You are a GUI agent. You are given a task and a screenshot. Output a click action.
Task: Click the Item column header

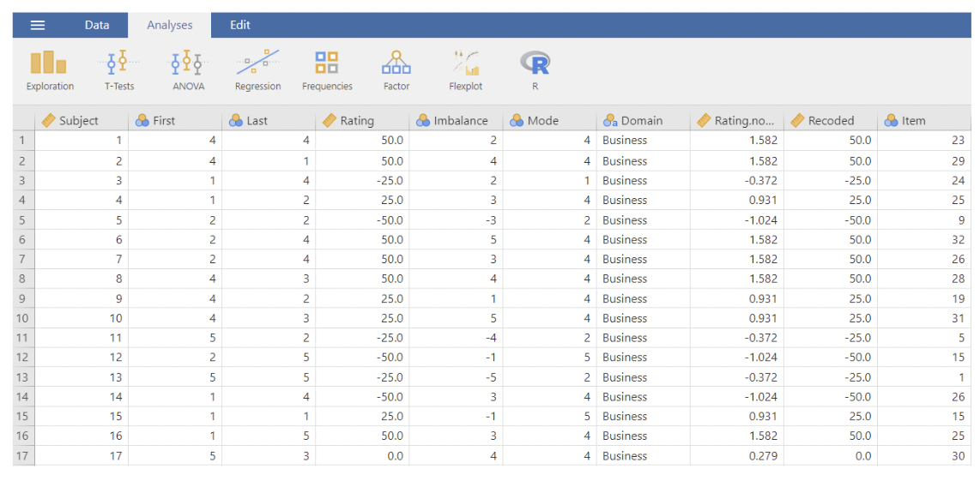(x=913, y=121)
